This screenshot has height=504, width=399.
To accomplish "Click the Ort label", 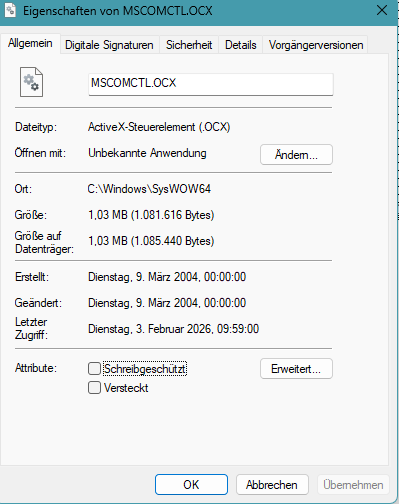I will 23,189.
